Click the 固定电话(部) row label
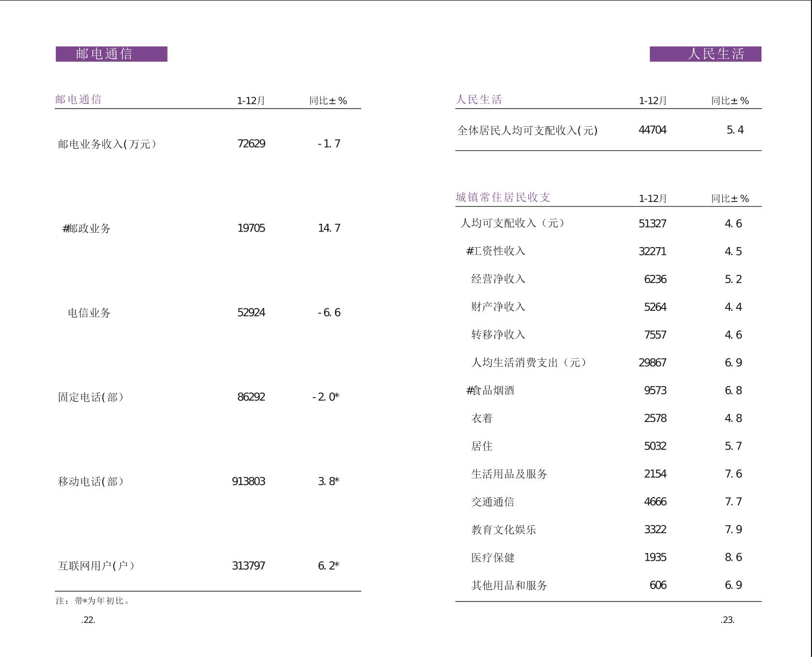The height and width of the screenshot is (657, 812). 91,397
